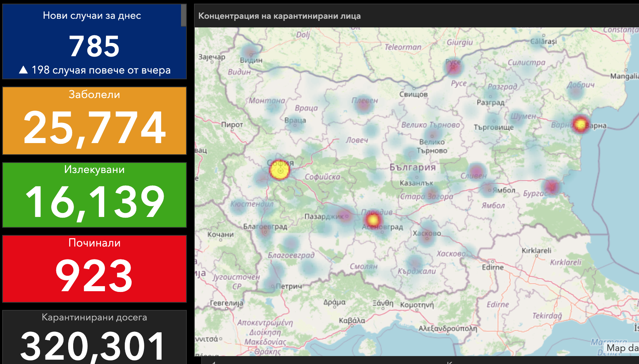This screenshot has width=639, height=364.
Task: Click the Смолян label on the map
Action: tap(363, 266)
